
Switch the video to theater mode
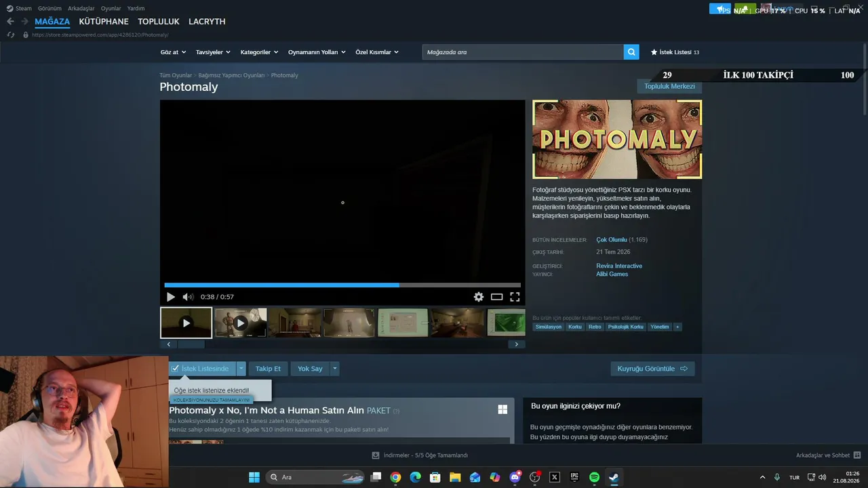point(497,297)
